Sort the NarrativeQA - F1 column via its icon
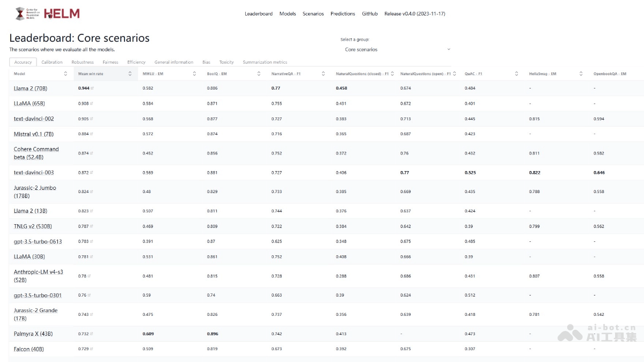This screenshot has height=362, width=644. 323,73
